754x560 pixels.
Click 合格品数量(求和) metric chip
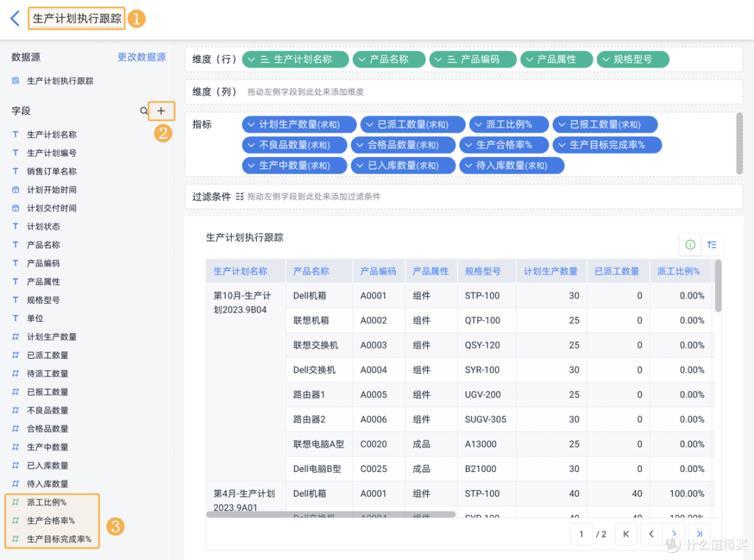403,145
